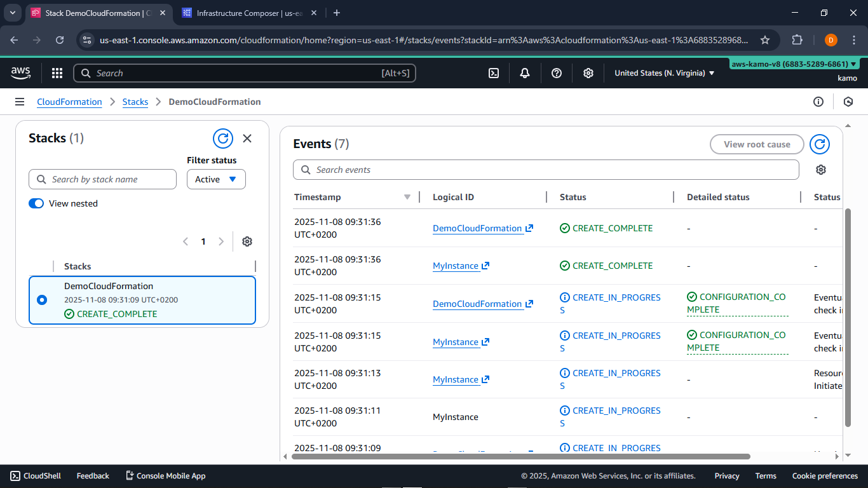Open the N. Virginia region selector
Image resolution: width=868 pixels, height=488 pixels.
click(663, 73)
